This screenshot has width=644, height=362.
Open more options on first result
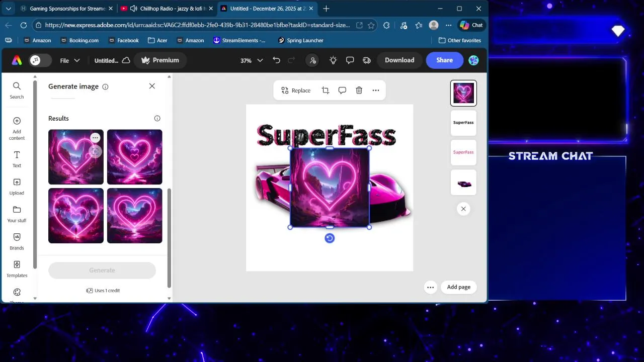[x=95, y=138]
